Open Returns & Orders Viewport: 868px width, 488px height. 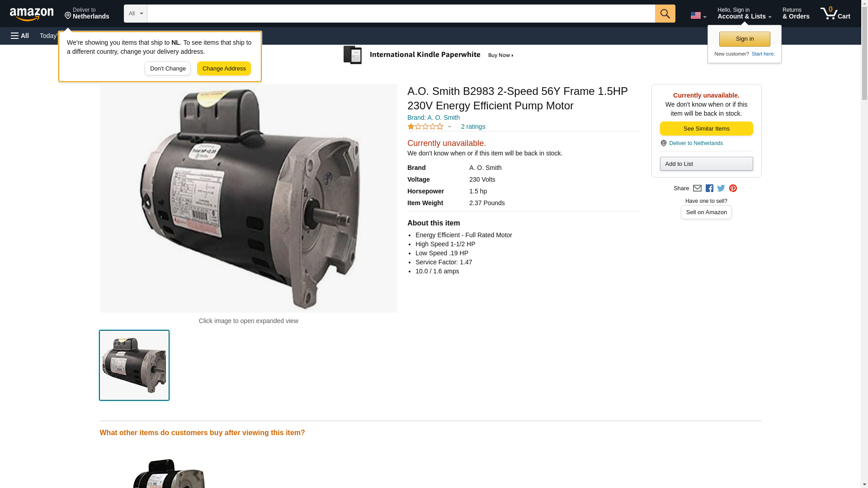[796, 14]
